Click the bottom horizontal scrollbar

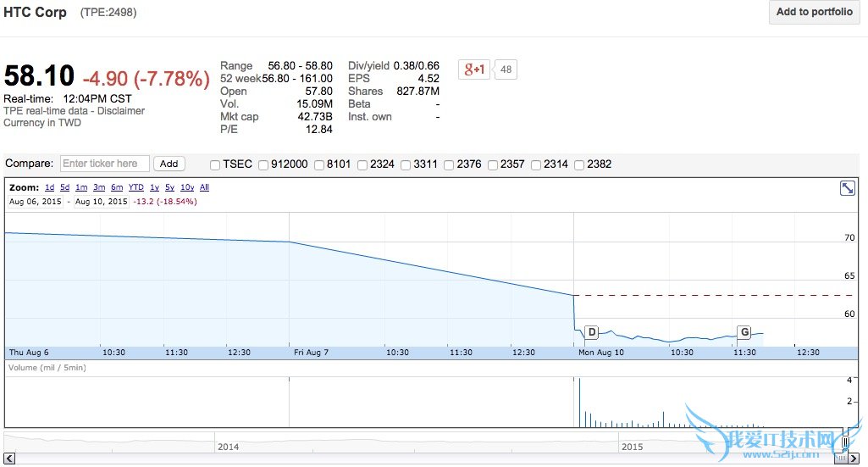(423, 459)
